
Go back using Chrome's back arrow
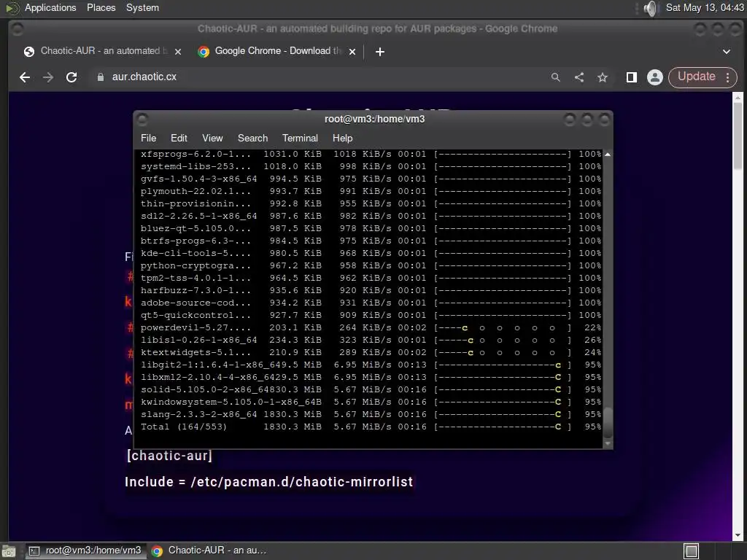(x=25, y=77)
